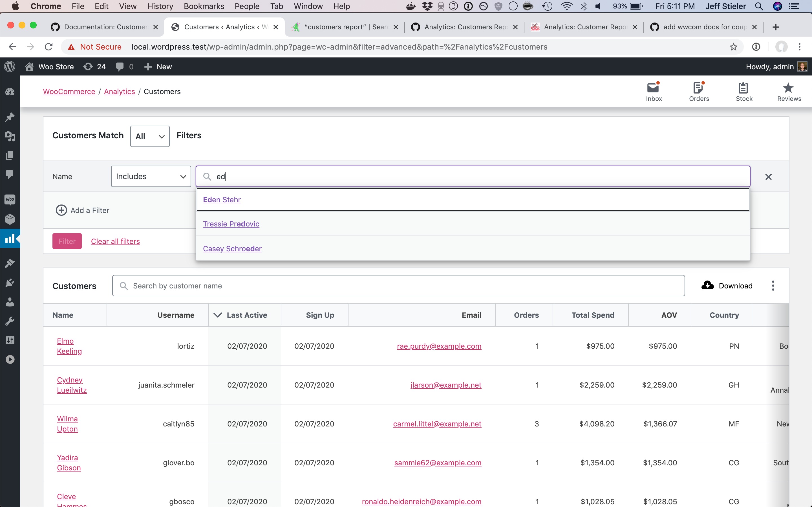Click the Clear all filters link
The width and height of the screenshot is (812, 507).
click(x=115, y=241)
